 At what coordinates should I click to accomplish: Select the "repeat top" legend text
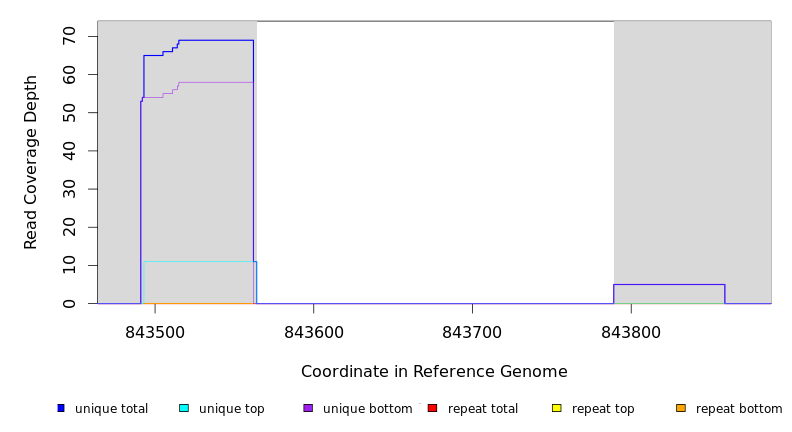point(604,409)
